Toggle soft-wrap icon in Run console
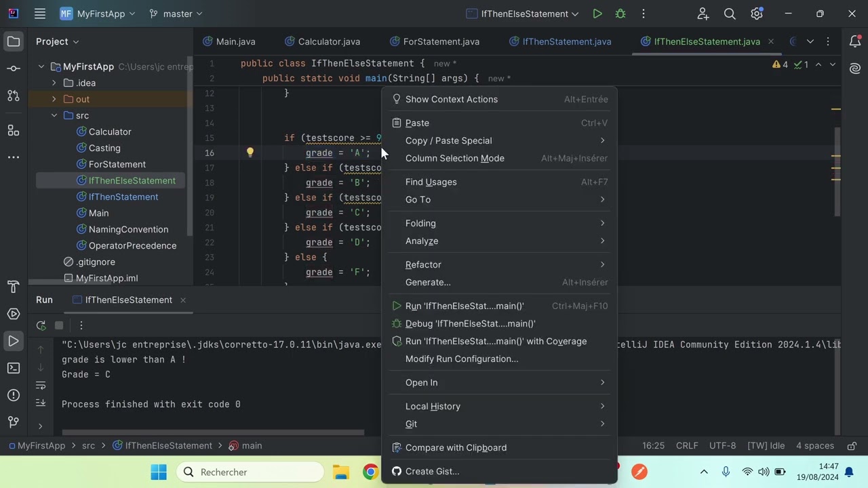This screenshot has height=488, width=868. 41,386
